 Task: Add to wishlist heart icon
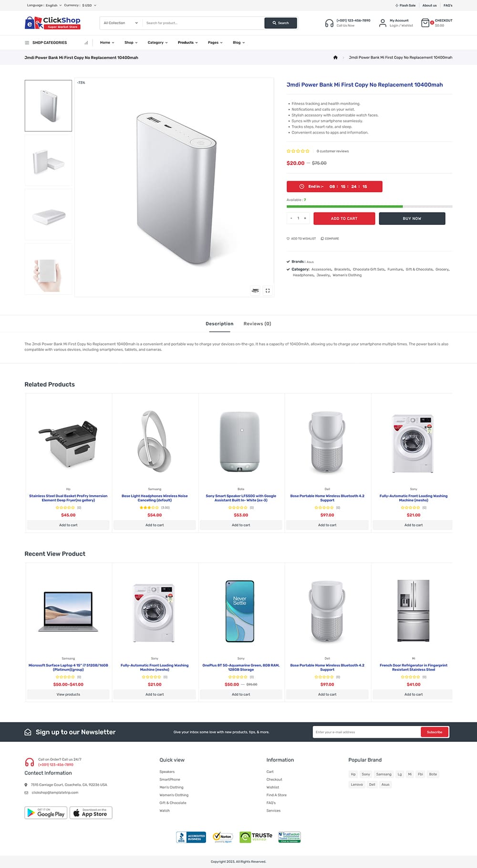[x=288, y=239]
